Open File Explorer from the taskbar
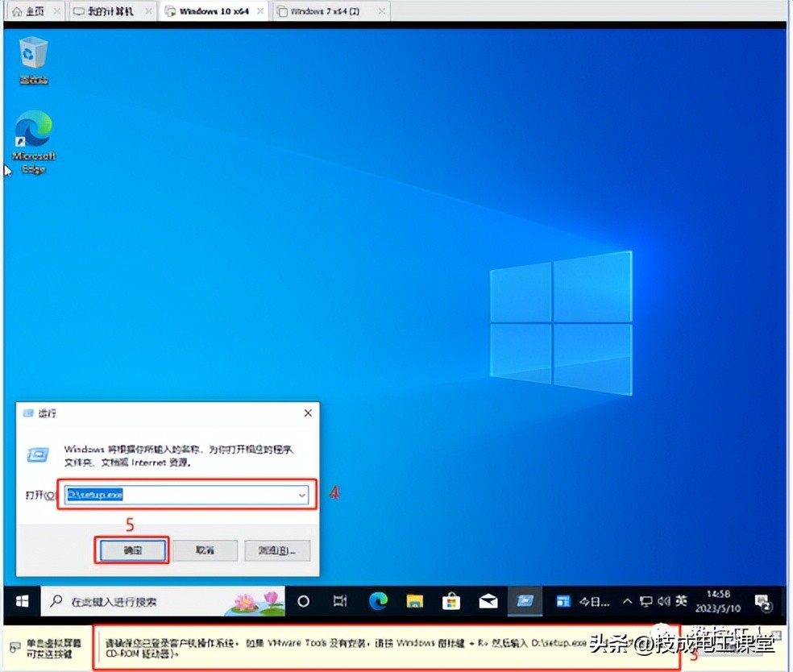Image resolution: width=793 pixels, height=672 pixels. 414,601
